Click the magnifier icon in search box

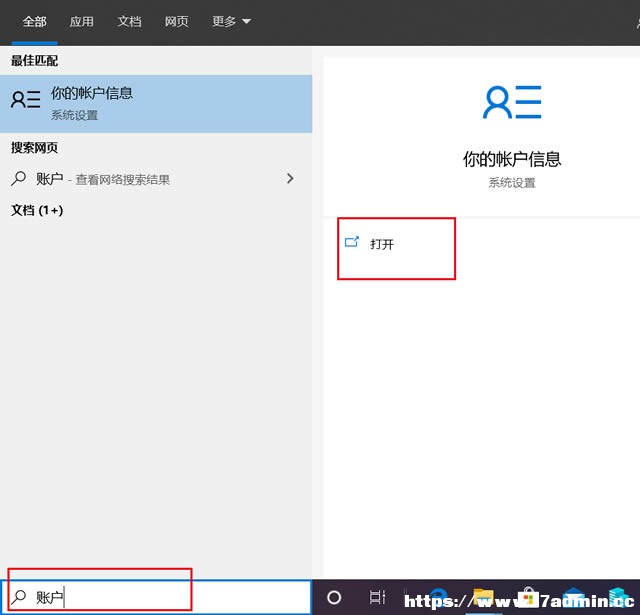pos(19,597)
